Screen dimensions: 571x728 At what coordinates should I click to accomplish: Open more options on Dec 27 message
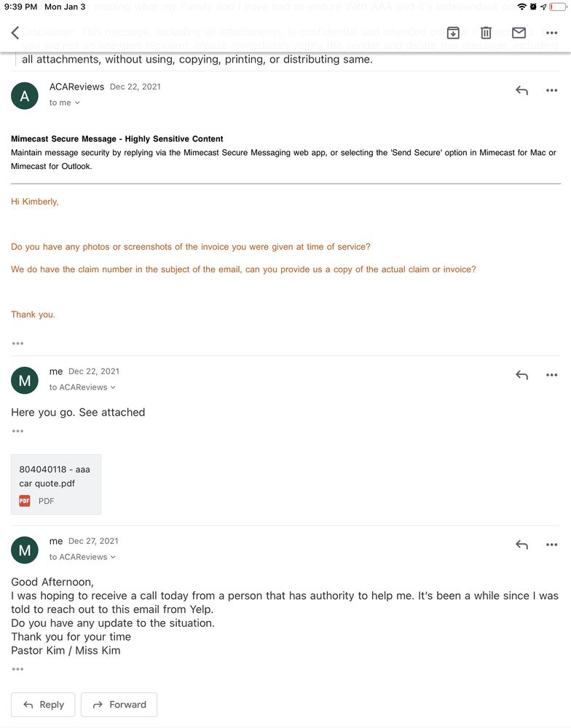click(x=551, y=545)
